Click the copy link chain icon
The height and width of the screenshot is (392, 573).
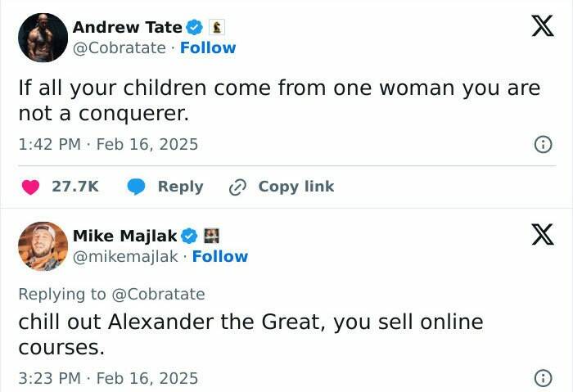[x=237, y=187]
